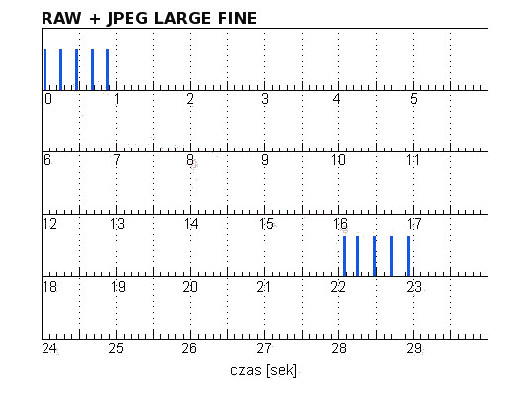
Task: Click the axis number 0
Action: click(48, 99)
